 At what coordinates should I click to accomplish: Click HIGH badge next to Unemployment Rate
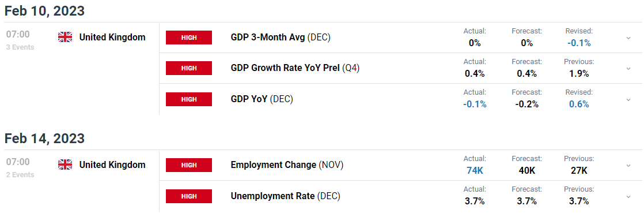coord(189,196)
